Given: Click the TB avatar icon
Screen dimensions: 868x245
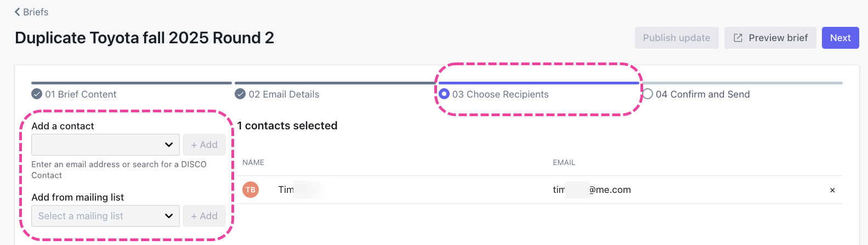Looking at the screenshot, I should (x=251, y=190).
